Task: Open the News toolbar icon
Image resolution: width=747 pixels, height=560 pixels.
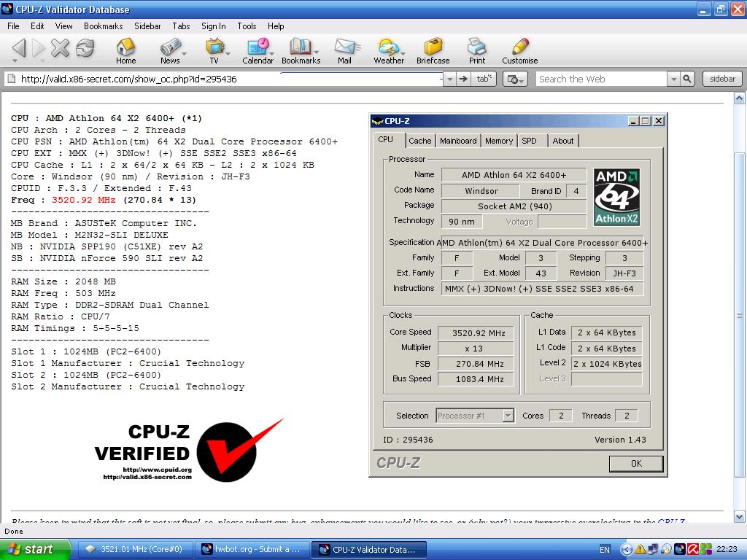Action: pos(169,52)
